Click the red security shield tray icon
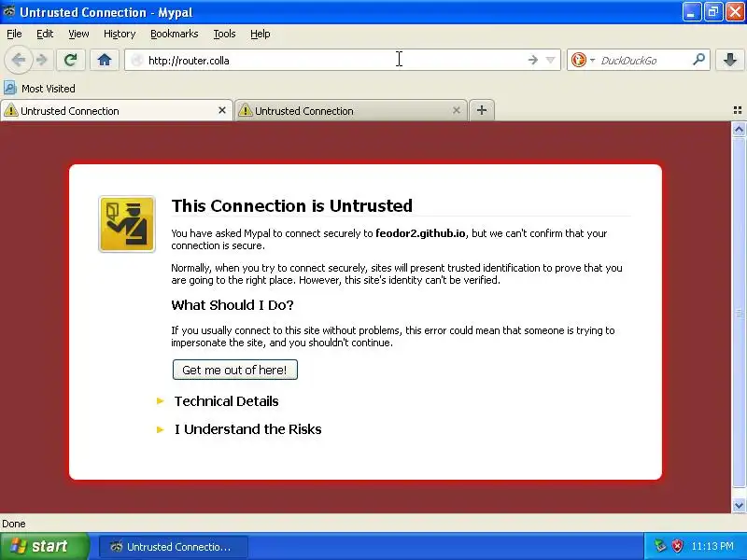 [x=677, y=546]
